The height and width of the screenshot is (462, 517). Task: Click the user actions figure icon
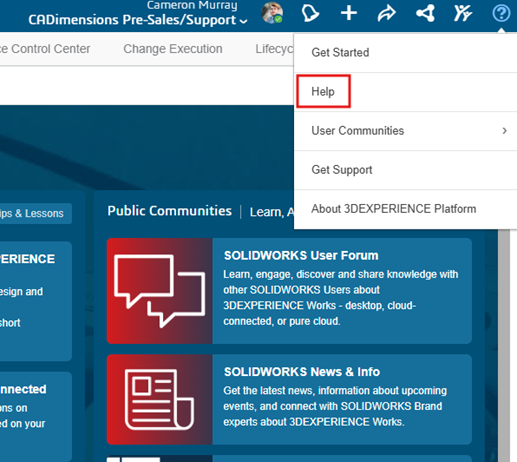pos(463,13)
